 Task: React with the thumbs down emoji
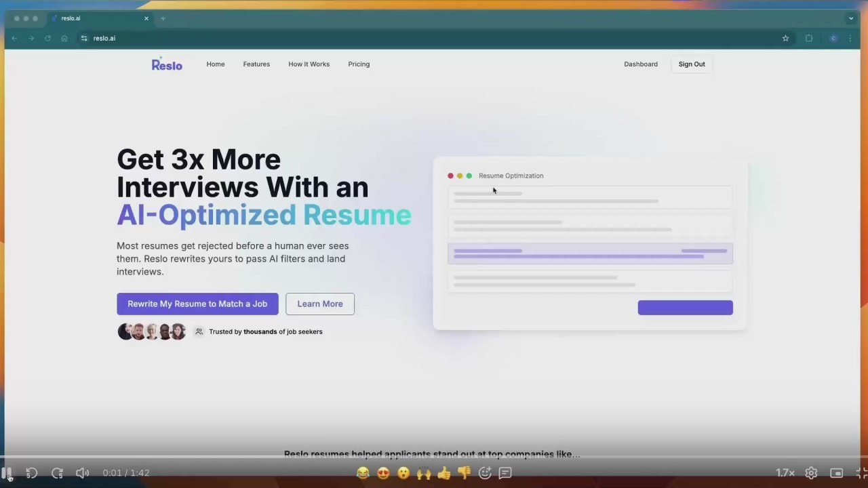(x=465, y=473)
